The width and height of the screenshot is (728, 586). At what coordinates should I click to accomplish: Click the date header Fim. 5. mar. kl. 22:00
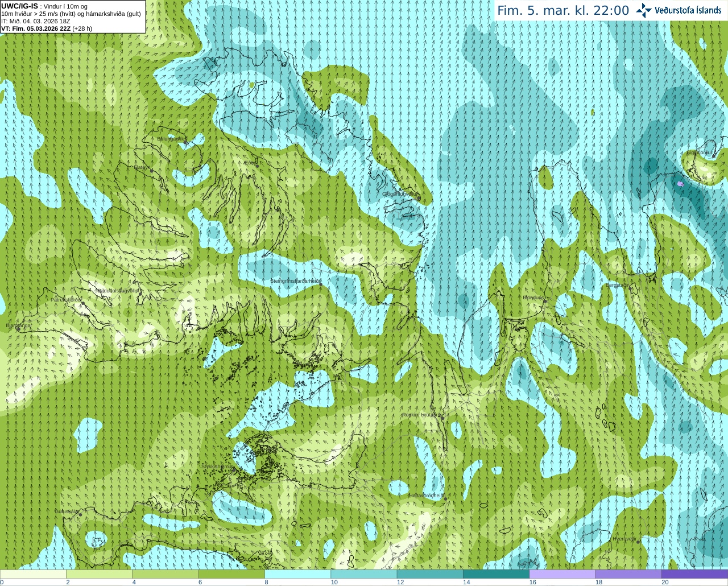[x=563, y=10]
